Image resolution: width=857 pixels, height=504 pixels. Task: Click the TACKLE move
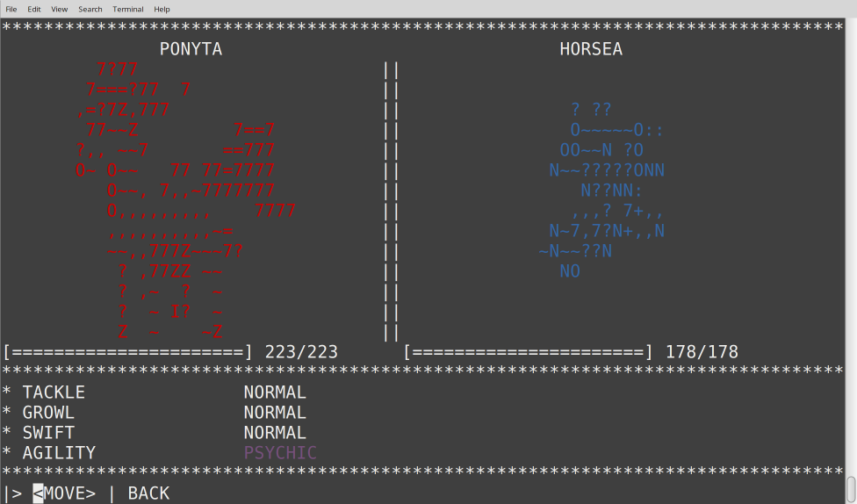click(54, 392)
